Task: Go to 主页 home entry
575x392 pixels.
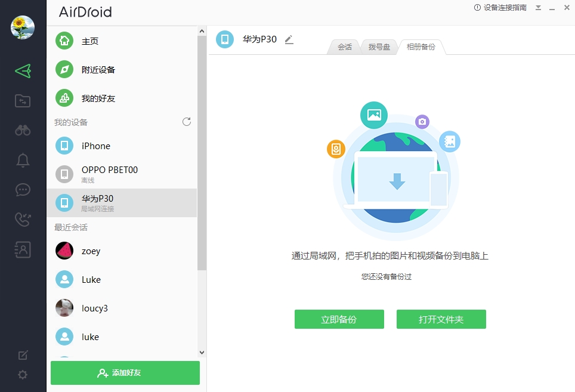Action: [x=122, y=41]
